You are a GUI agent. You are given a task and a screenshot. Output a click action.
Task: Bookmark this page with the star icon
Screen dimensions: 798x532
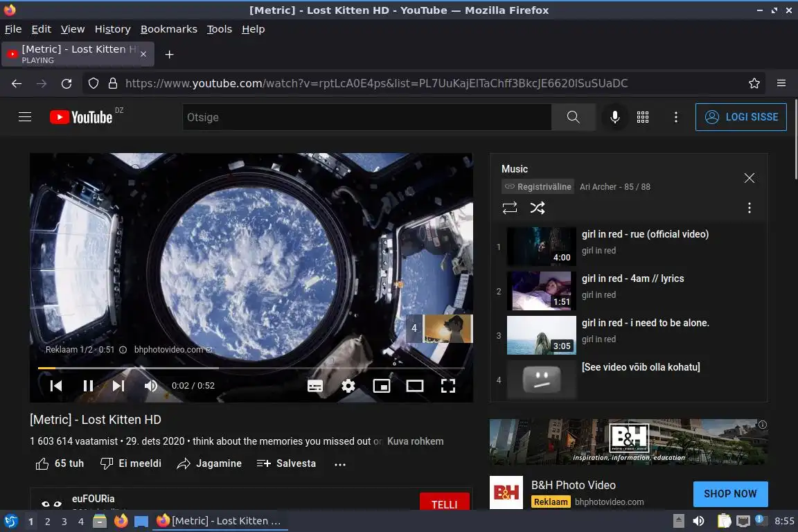coord(754,84)
